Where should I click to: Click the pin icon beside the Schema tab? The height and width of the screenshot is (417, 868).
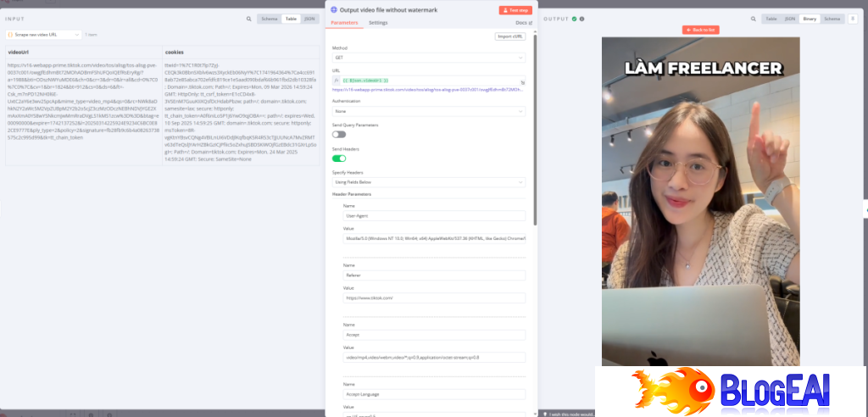(x=851, y=18)
